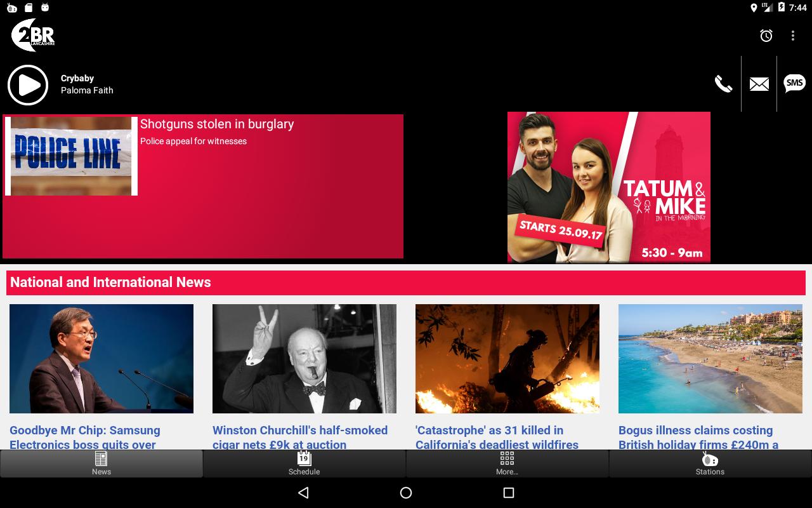Open the Tatum & Mike show banner

pyautogui.click(x=609, y=187)
